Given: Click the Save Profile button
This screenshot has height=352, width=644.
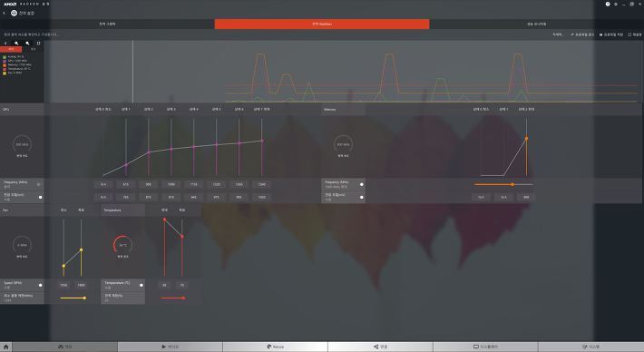Looking at the screenshot, I should [x=611, y=34].
